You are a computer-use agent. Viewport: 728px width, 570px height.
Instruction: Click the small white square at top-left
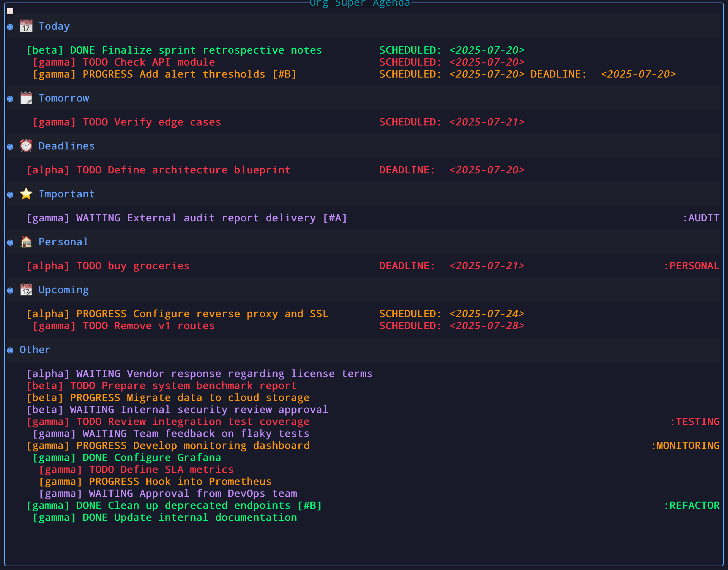pos(10,11)
